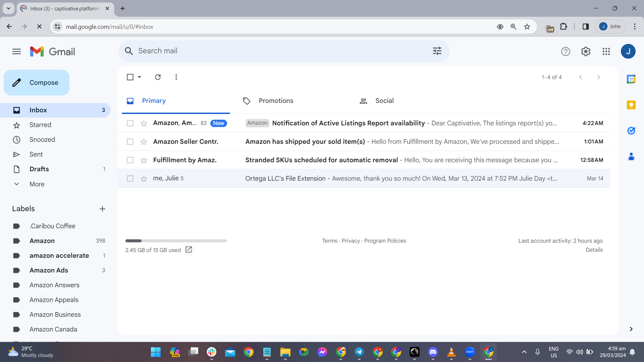The image size is (644, 362).
Task: Open VLC media player from the taskbar
Action: click(x=451, y=352)
